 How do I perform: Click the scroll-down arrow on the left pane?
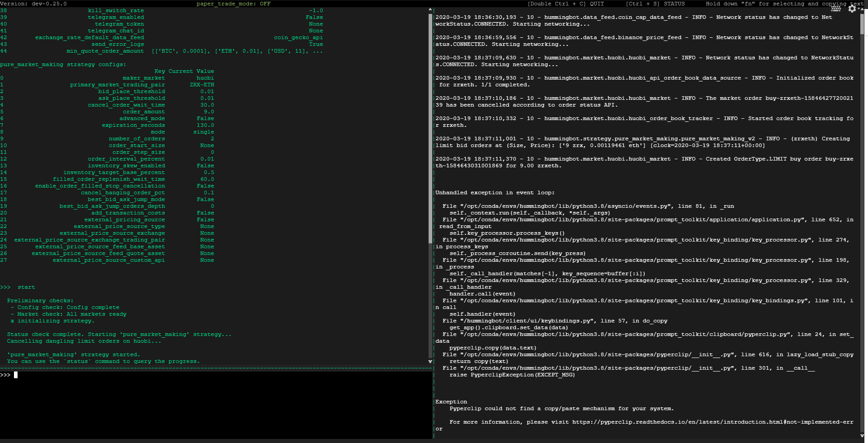430,361
